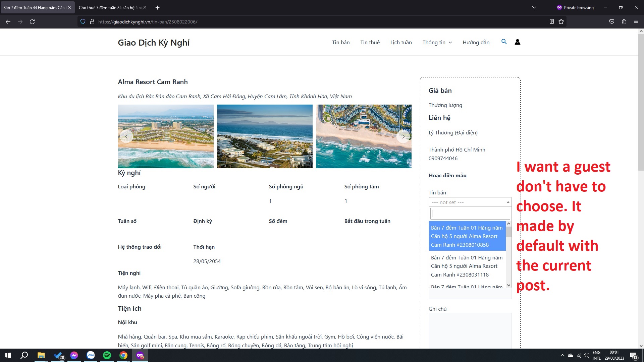Open the taskbar clock and date
This screenshot has width=644, height=362.
614,355
